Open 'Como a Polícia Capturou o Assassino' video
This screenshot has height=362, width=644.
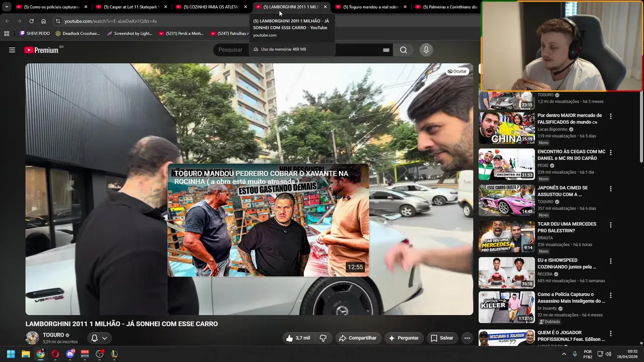click(x=572, y=298)
